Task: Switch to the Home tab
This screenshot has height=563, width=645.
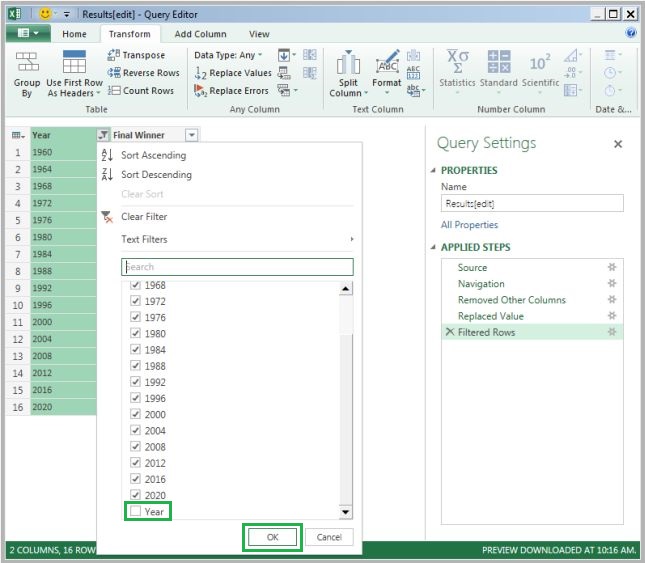Action: (74, 34)
